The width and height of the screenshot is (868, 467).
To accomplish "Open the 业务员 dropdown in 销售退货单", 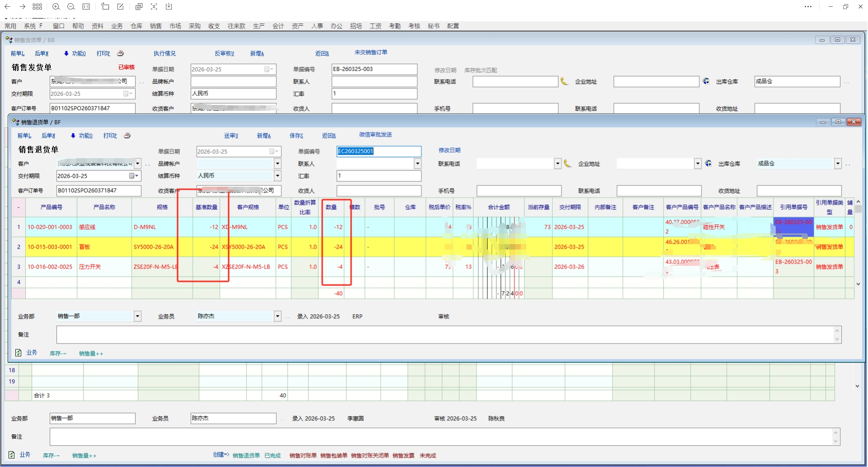I will 278,316.
